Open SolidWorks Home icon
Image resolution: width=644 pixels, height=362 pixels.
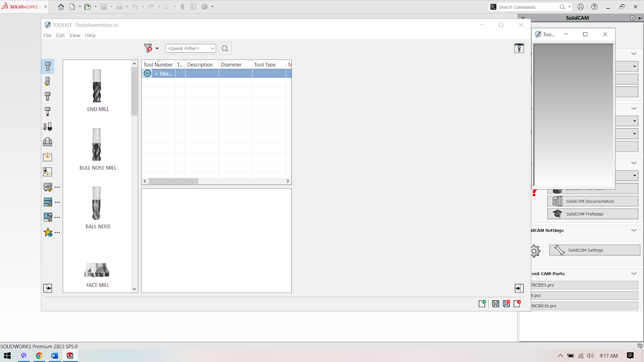[61, 7]
